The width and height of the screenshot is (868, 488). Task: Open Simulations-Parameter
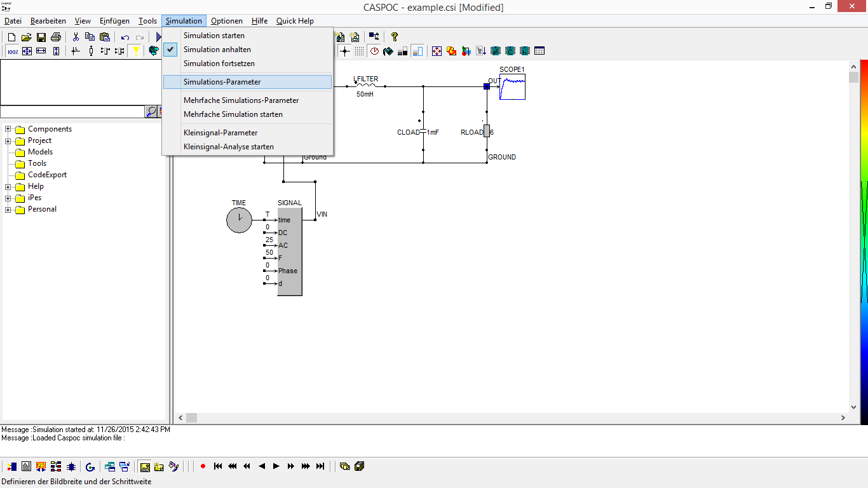248,82
